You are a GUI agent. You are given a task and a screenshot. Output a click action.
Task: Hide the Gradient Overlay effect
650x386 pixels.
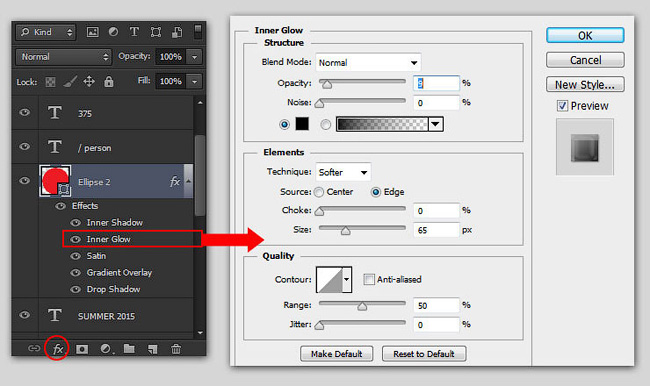pyautogui.click(x=75, y=272)
